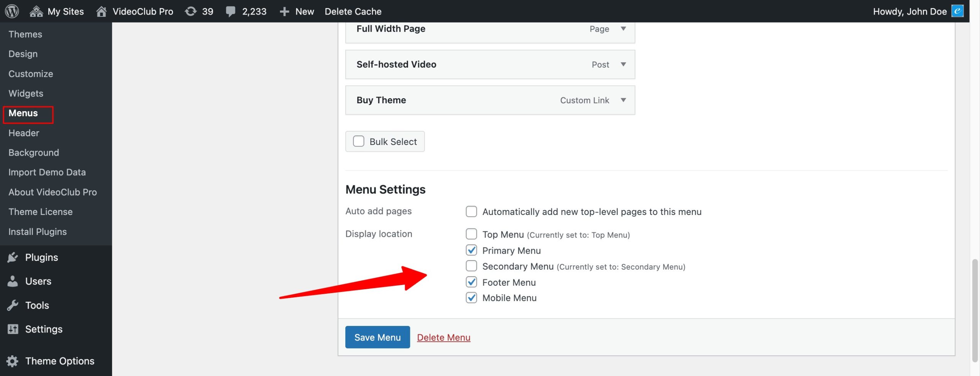Tick Automatically add new top-level pages
The width and height of the screenshot is (980, 376).
pos(471,212)
